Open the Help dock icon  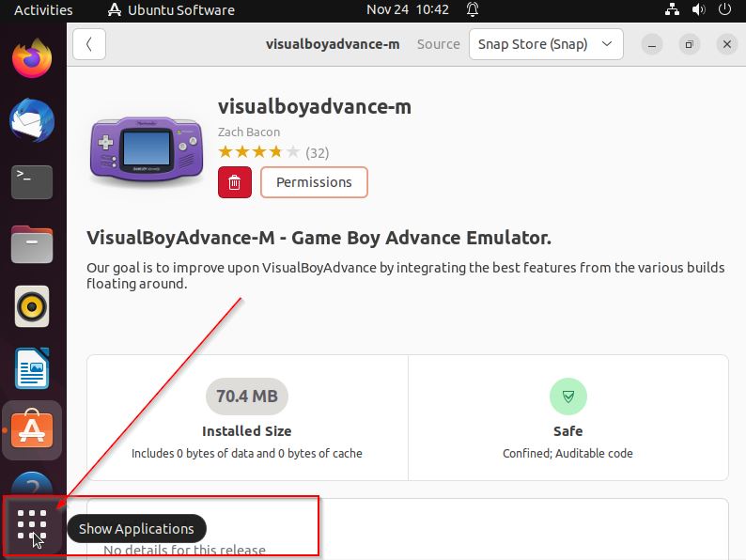pos(32,484)
